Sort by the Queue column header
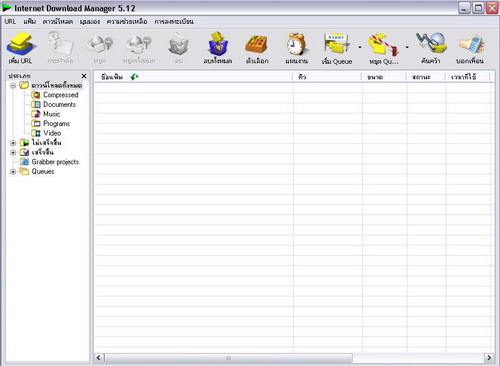Viewport: 500px width, 366px height. (x=327, y=77)
